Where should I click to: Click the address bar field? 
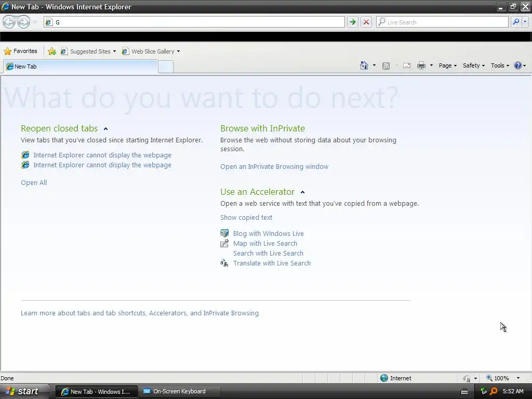194,22
